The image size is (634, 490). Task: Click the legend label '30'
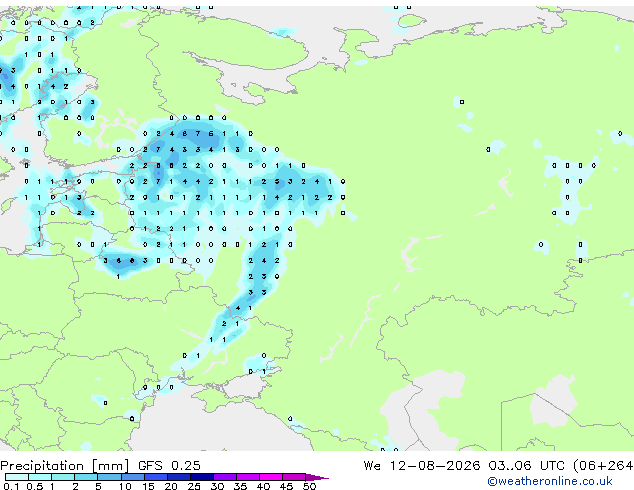coord(217,486)
